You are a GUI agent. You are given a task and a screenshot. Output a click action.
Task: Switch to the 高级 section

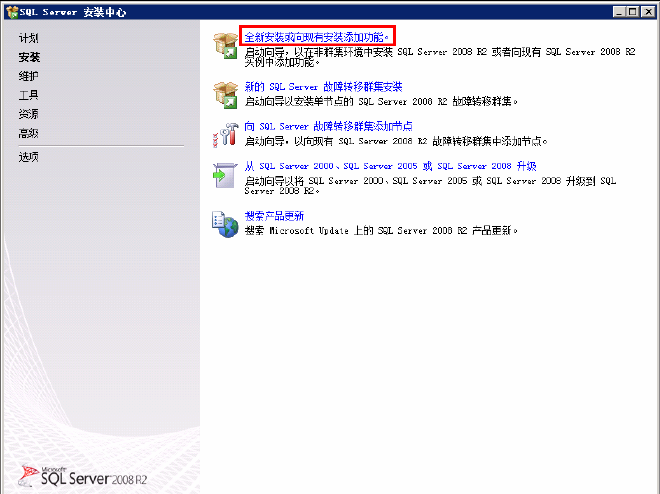28,133
